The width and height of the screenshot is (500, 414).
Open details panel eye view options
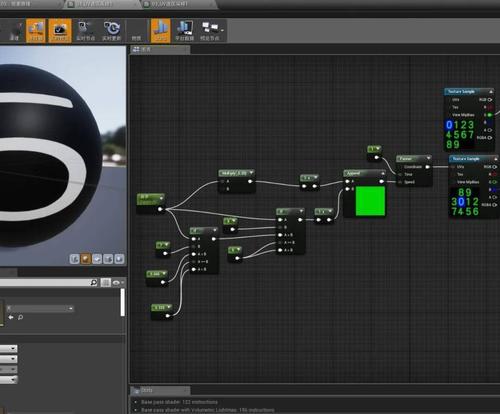(118, 283)
